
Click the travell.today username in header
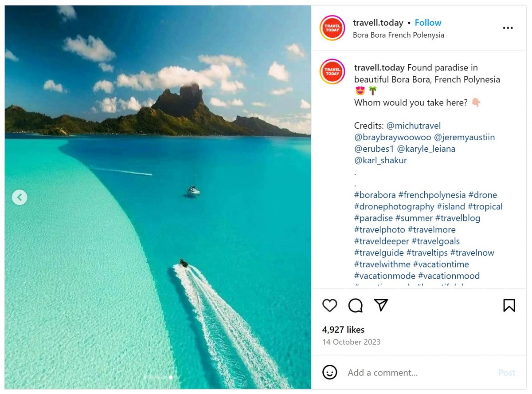378,23
